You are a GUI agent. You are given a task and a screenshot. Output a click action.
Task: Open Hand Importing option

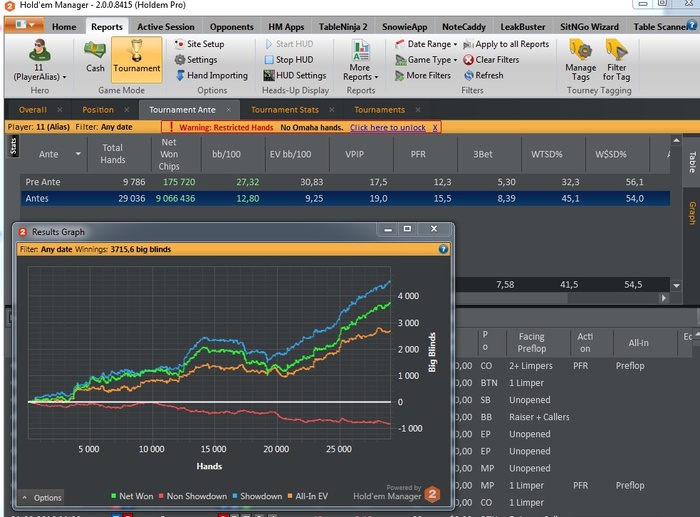click(x=211, y=75)
